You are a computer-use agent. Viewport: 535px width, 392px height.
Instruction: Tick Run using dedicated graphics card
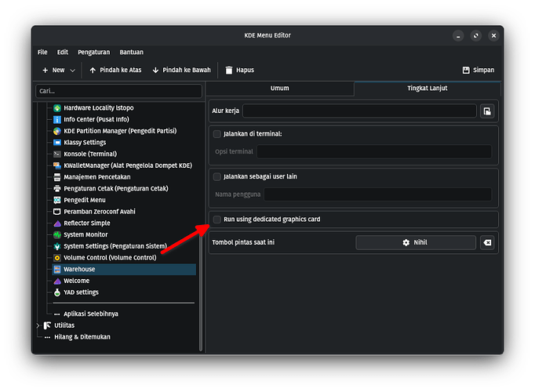(217, 220)
